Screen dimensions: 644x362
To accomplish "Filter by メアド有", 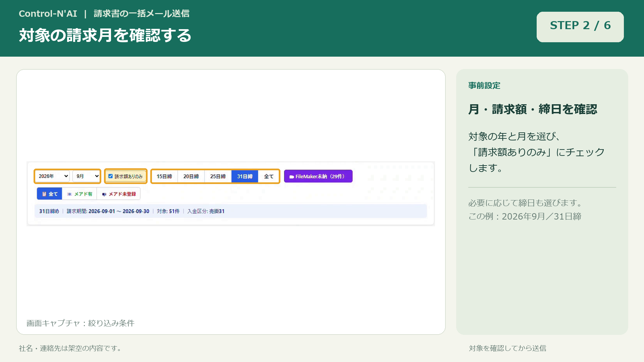I will coord(79,194).
